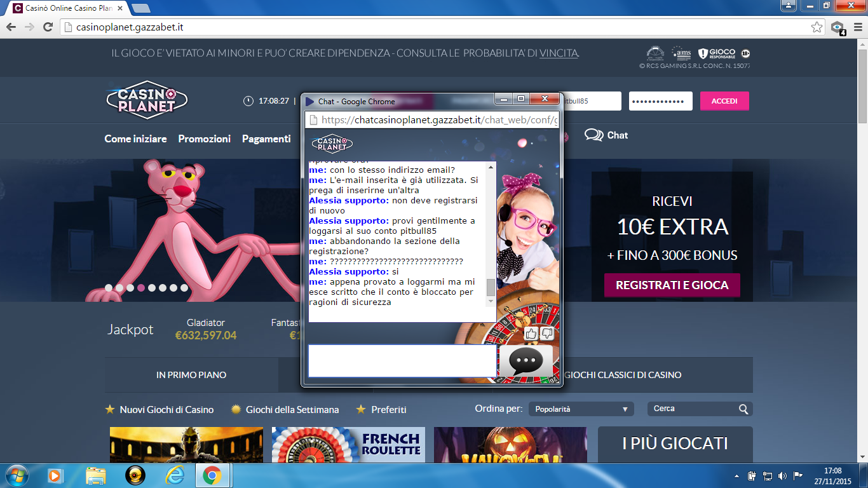
Task: Open Pagamenti menu item
Action: 266,139
